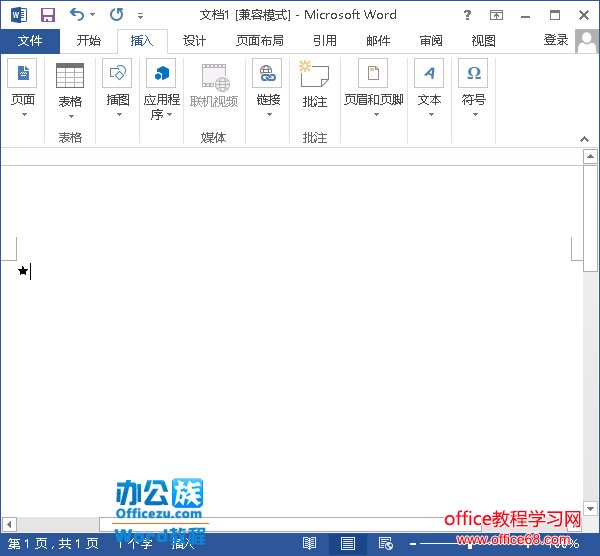
Task: Click the user account avatar icon
Action: pyautogui.click(x=586, y=41)
